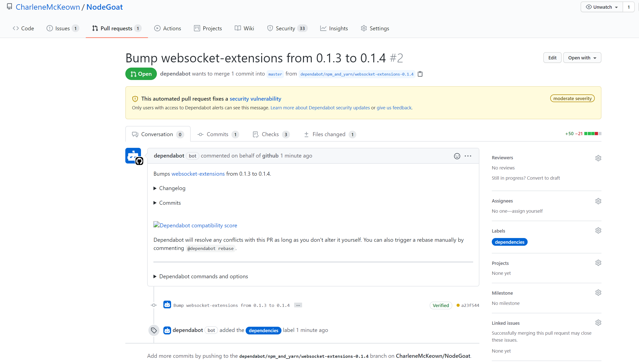
Task: Go to the Pull requests tab
Action: pos(117,28)
